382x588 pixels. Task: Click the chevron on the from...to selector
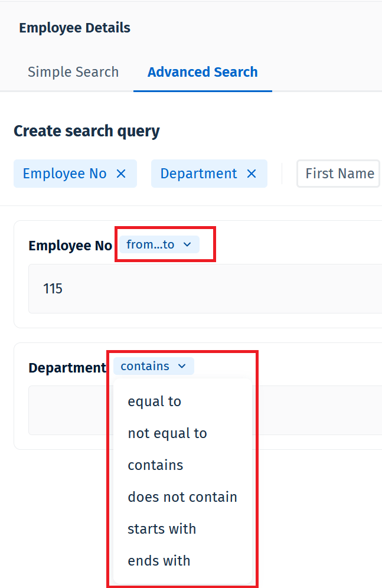(188, 244)
